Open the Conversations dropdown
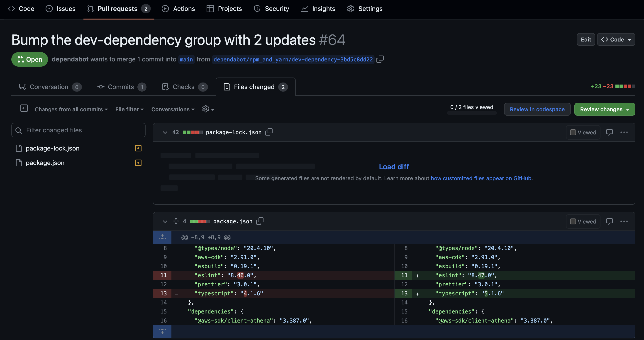This screenshot has width=644, height=340. point(173,109)
